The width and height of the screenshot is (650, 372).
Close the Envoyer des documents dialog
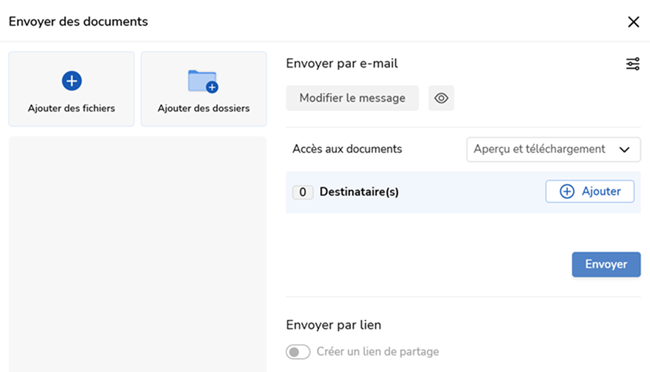tap(633, 22)
